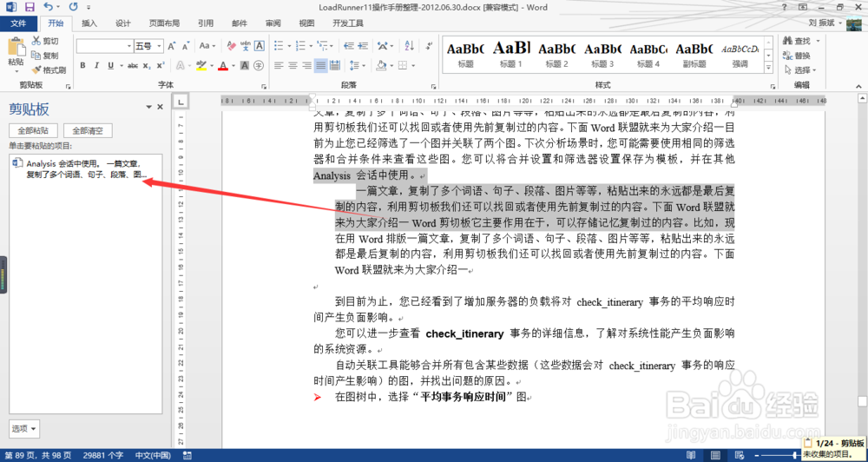The image size is (868, 462).
Task: Switch to the 开发工具 ribbon tab
Action: click(348, 23)
